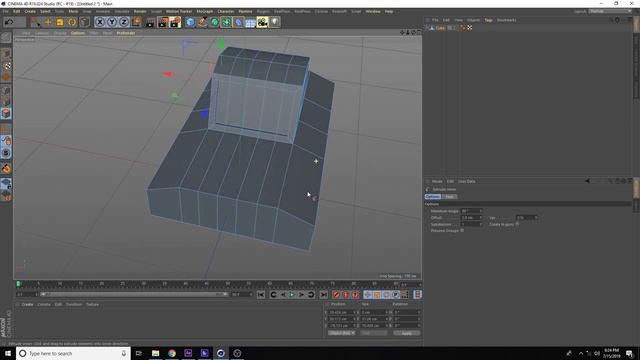Open Mode menu in Attribute Manager
The image size is (640, 360).
pos(437,181)
